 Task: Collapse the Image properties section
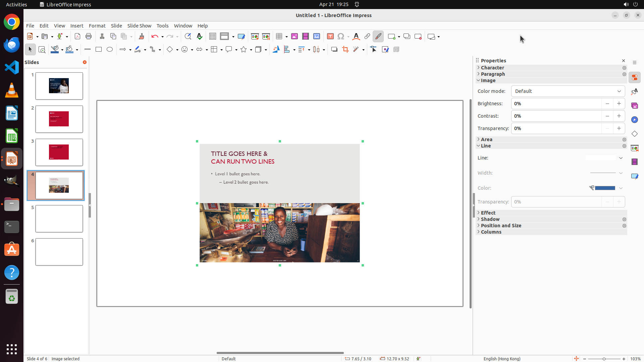[488, 80]
